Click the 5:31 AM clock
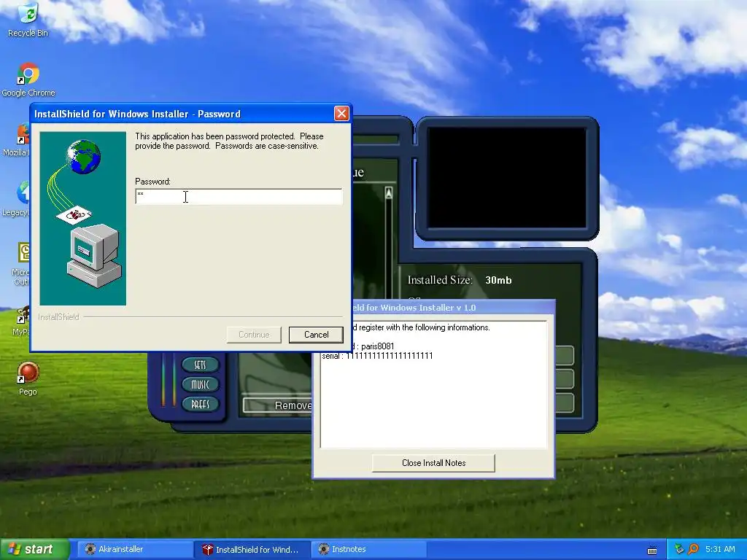Viewport: 747px width, 560px height. tap(720, 550)
